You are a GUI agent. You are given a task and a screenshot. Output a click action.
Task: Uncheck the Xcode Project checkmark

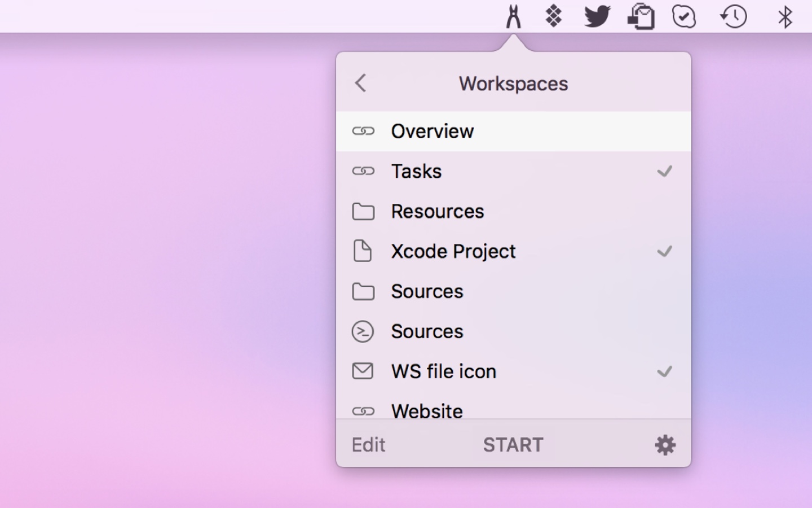pyautogui.click(x=665, y=252)
